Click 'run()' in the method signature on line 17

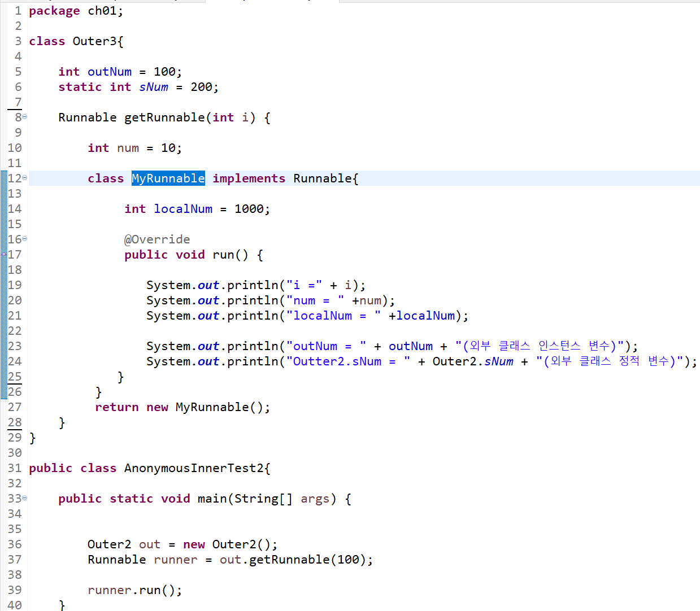coord(231,255)
